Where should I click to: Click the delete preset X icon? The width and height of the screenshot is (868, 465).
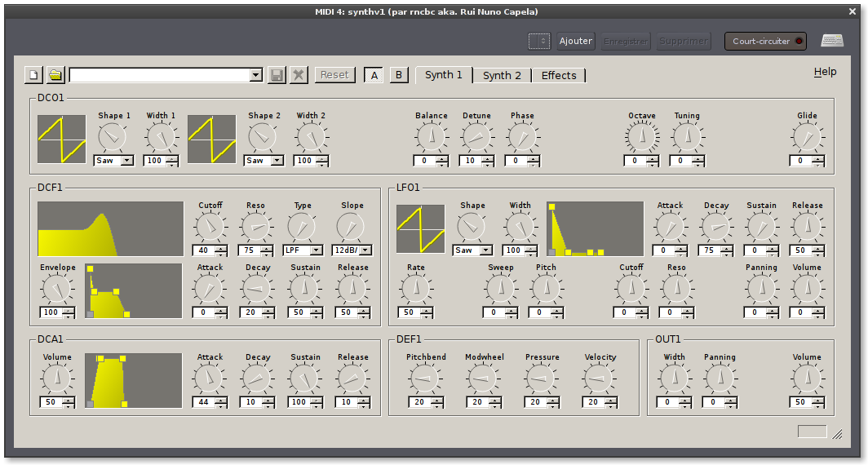point(299,75)
